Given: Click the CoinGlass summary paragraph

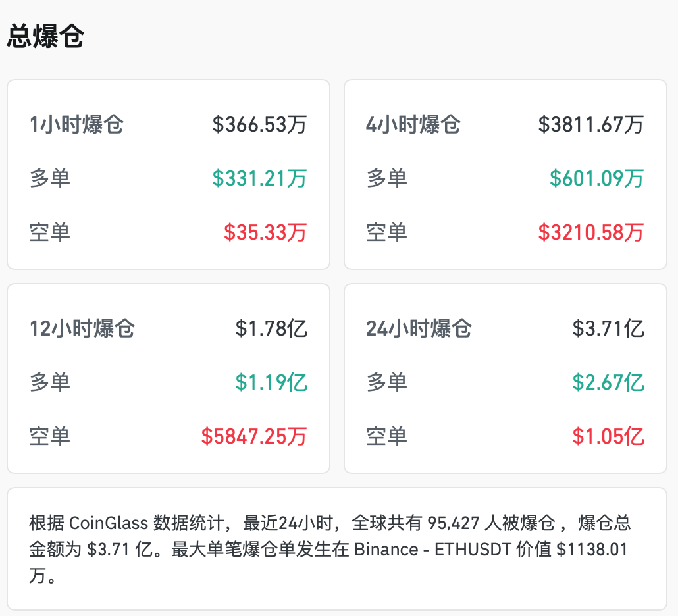Looking at the screenshot, I should click(x=330, y=549).
